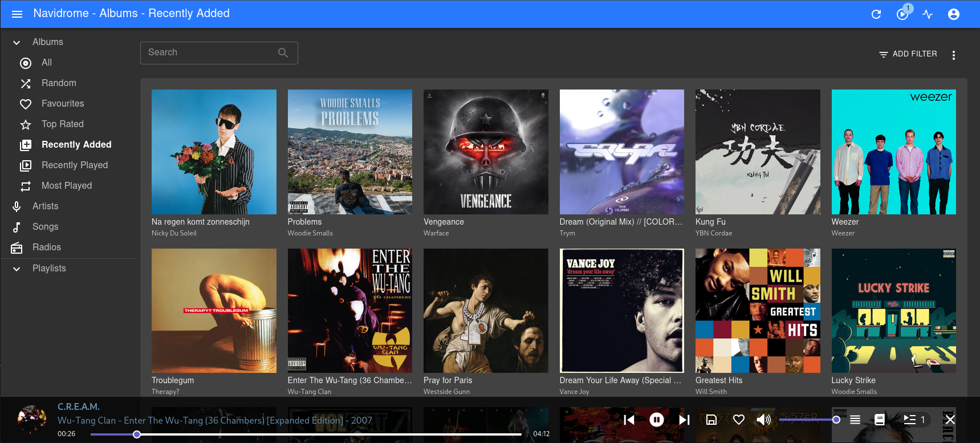
Task: Open the three-dot view options menu
Action: (953, 55)
